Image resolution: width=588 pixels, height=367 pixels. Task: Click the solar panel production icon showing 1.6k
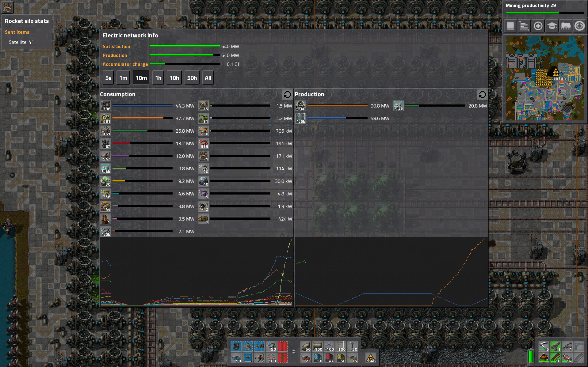click(301, 118)
